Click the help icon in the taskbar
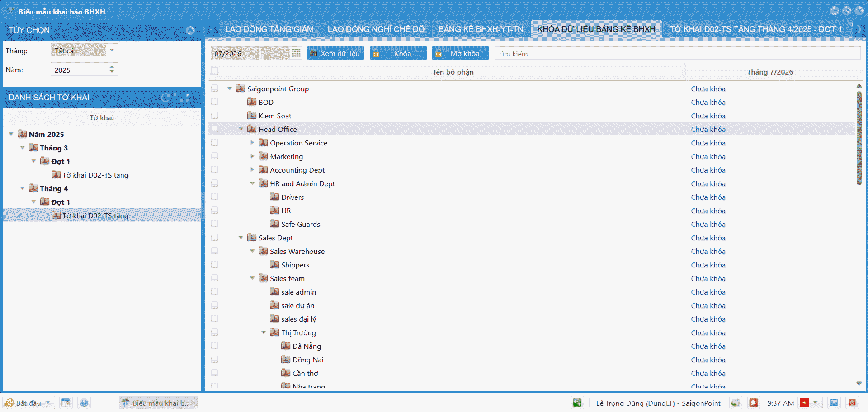868x412 pixels. coord(84,403)
